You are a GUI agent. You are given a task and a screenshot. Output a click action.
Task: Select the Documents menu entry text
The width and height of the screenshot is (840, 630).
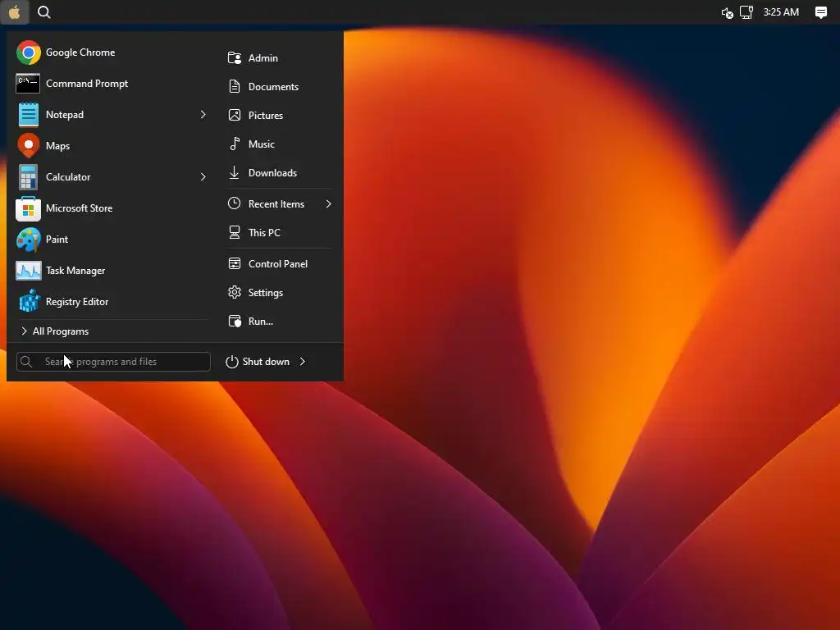pyautogui.click(x=273, y=87)
